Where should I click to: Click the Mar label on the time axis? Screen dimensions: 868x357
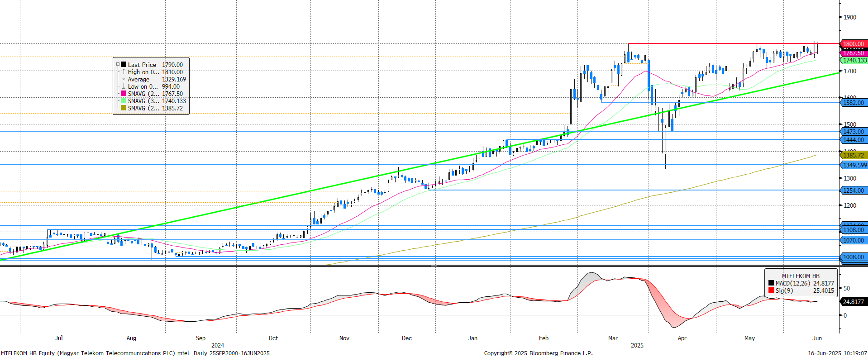click(x=613, y=338)
